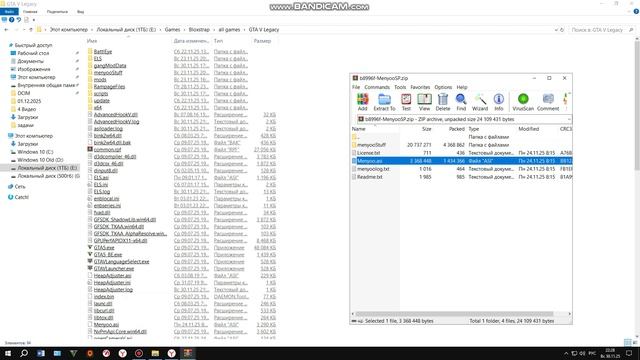640x360 pixels.
Task: Click the Add button in WinRAR toolbar
Action: coord(362,102)
